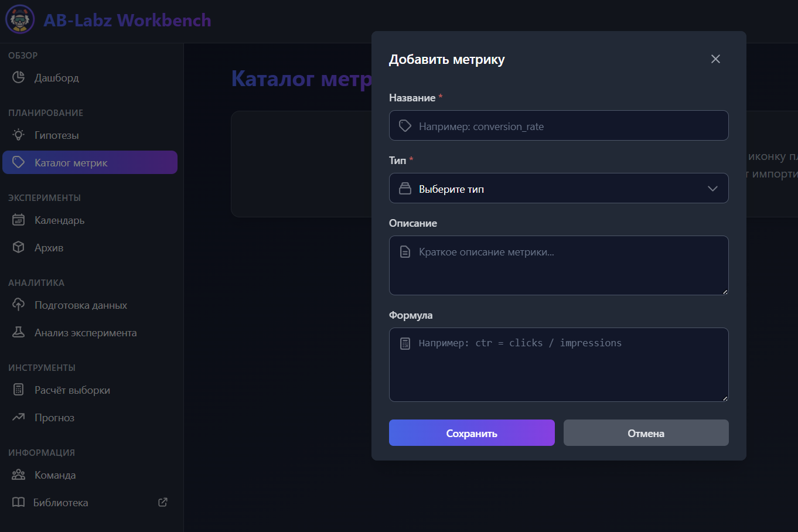Click the trend icon beside Прогноз

[19, 417]
